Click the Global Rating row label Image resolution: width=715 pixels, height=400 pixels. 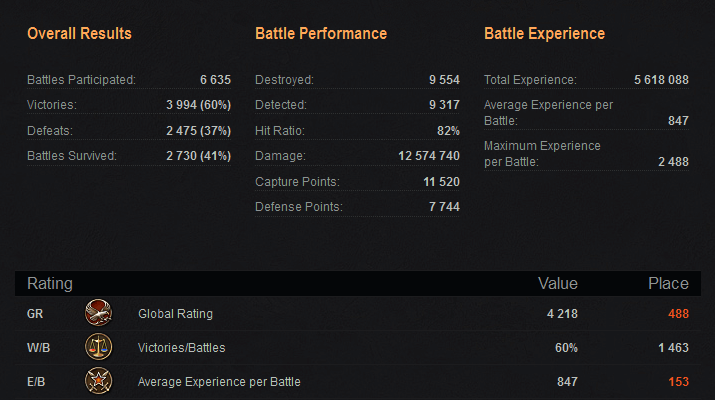[175, 314]
